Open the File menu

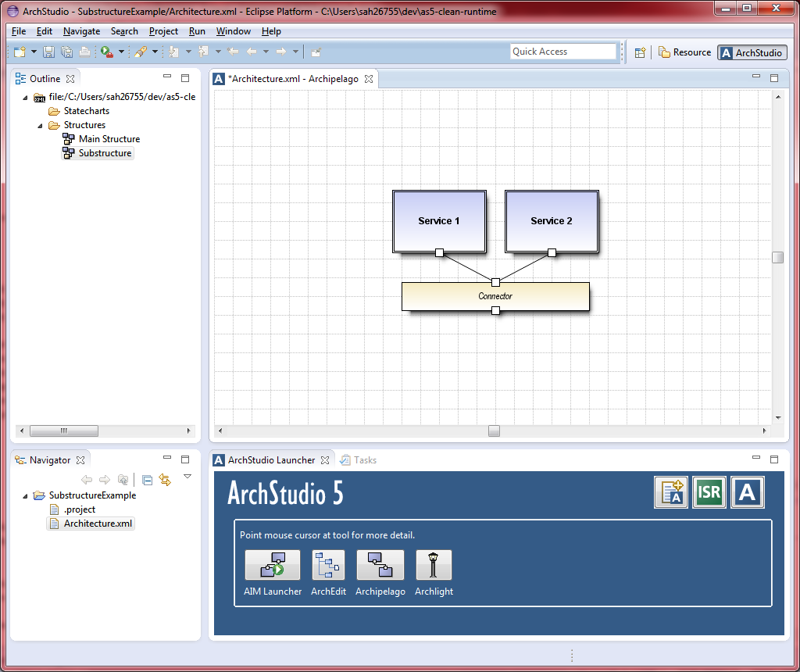pos(19,31)
